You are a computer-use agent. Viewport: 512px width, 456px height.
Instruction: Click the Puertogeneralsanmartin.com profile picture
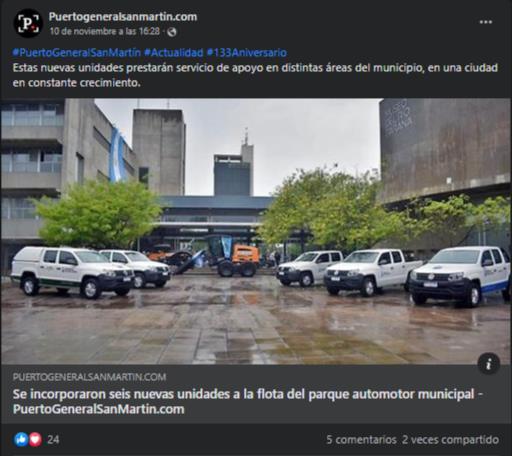pos(28,23)
